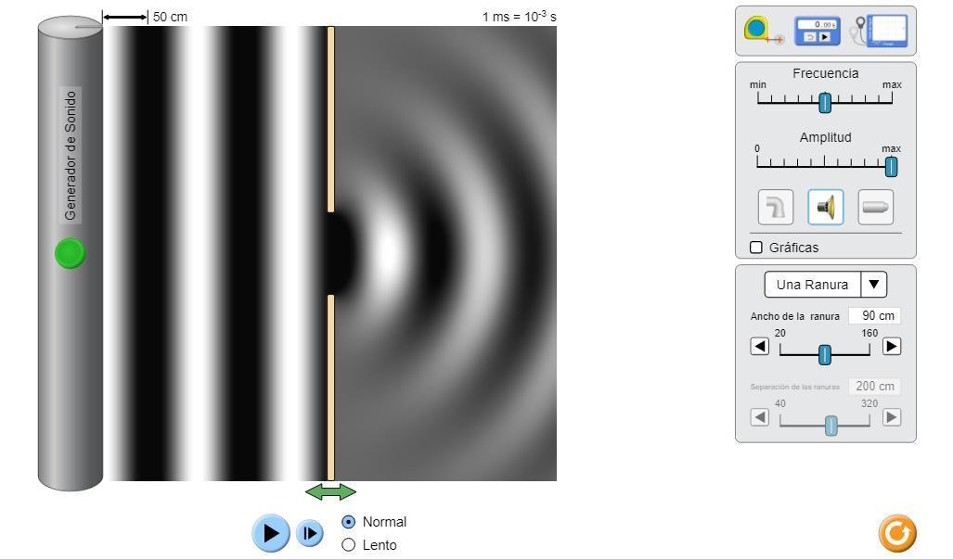Enable the Gráficas checkbox
The width and height of the screenshot is (953, 560).
click(756, 248)
